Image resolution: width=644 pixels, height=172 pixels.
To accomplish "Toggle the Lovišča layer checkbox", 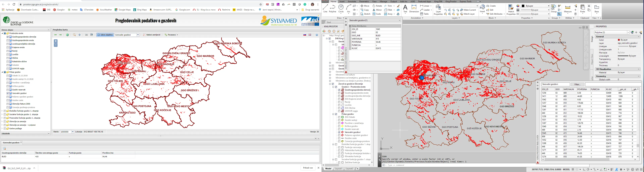I will coord(8,54).
